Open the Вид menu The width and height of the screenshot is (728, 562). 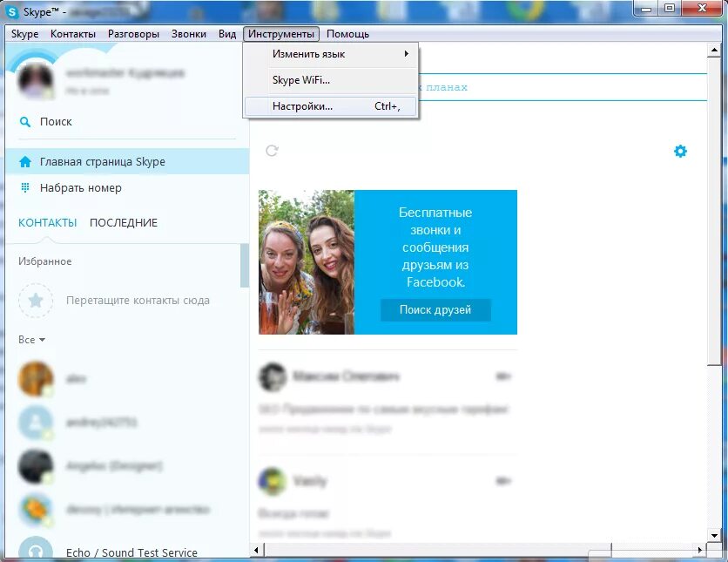pyautogui.click(x=227, y=34)
